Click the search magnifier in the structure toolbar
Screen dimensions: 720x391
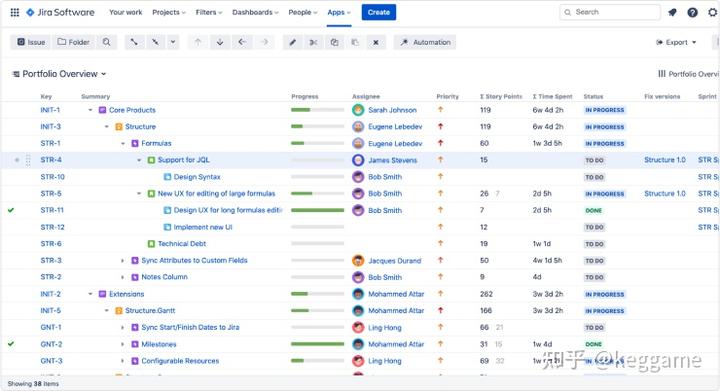click(x=107, y=42)
